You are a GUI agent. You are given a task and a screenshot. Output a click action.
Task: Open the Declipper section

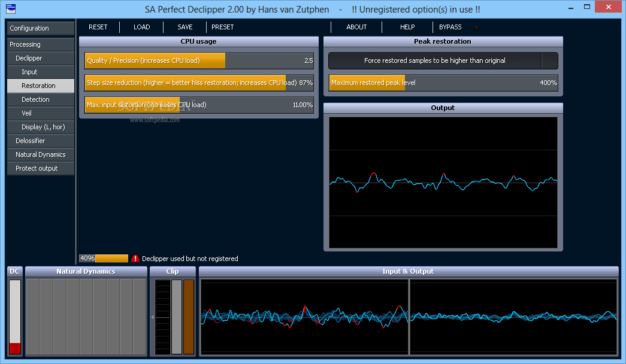pos(41,58)
